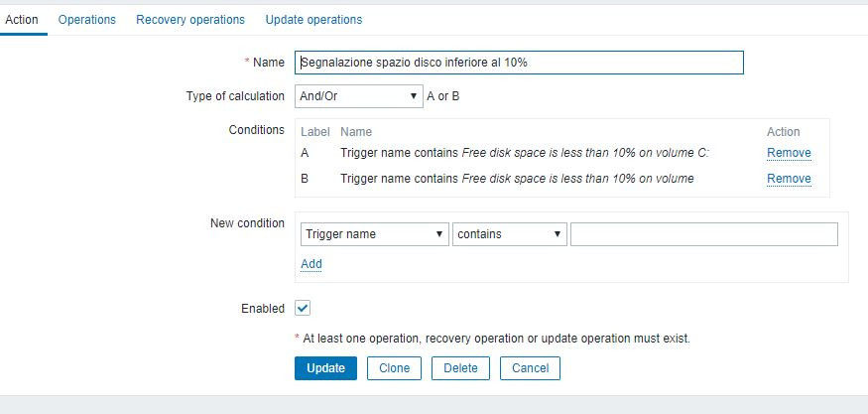Click condition A trigger name text
Image resolution: width=868 pixels, height=414 pixels.
pyautogui.click(x=525, y=153)
